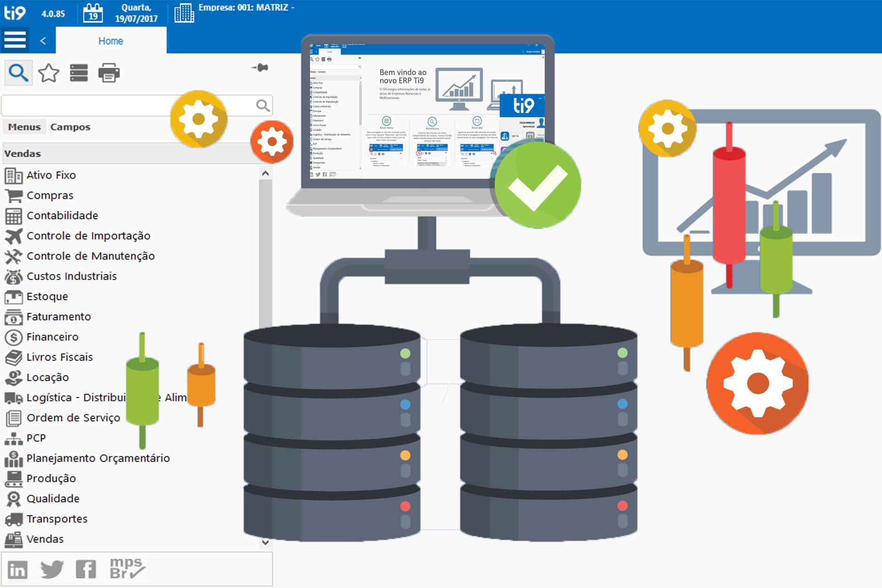This screenshot has height=588, width=882.
Task: Open the Ativo Fixo module
Action: click(51, 175)
